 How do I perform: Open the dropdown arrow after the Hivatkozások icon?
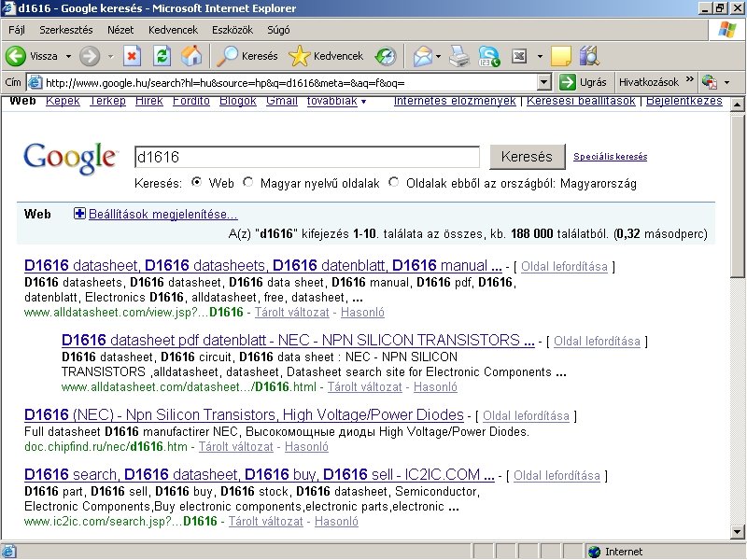coord(726,82)
